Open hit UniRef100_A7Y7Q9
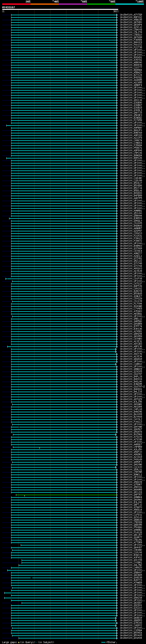This screenshot has width=146, height=644. 131,15
